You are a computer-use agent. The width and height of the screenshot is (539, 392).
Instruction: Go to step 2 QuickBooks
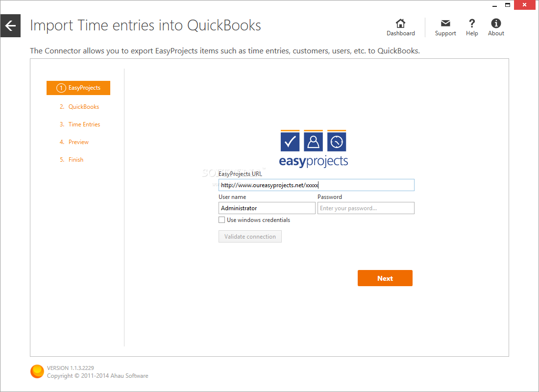point(79,107)
